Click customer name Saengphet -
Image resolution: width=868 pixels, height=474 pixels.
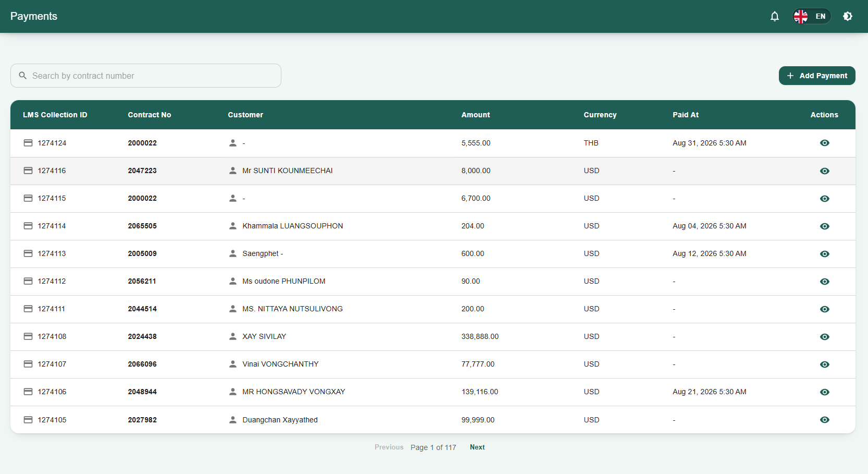tap(263, 253)
